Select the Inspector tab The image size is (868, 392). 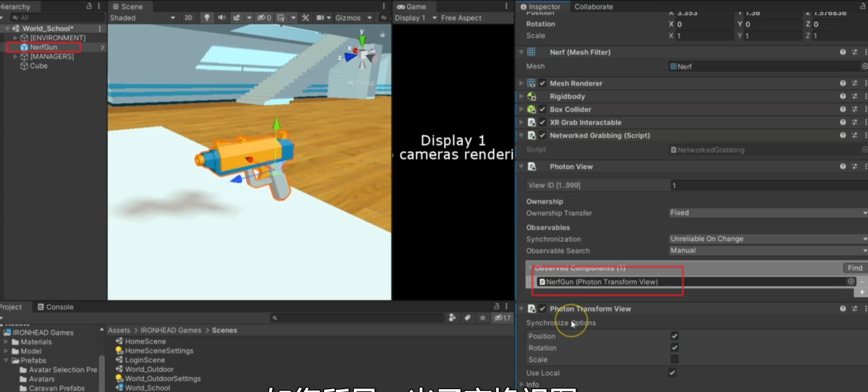540,7
